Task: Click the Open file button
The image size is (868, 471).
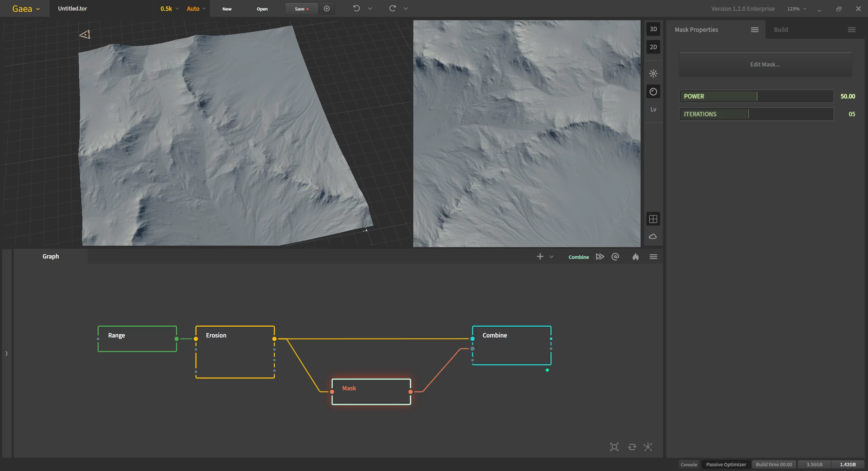Action: 262,9
